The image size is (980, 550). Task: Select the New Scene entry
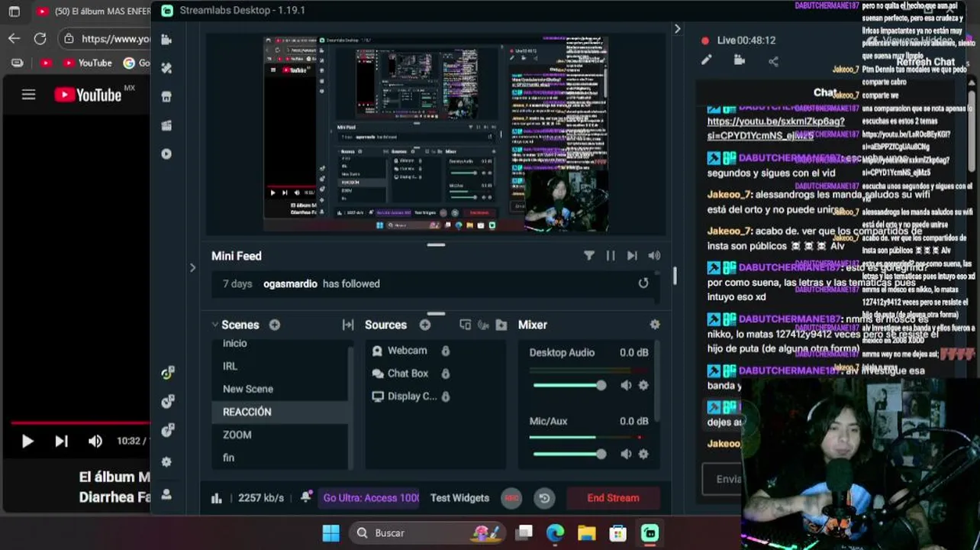[x=279, y=389]
